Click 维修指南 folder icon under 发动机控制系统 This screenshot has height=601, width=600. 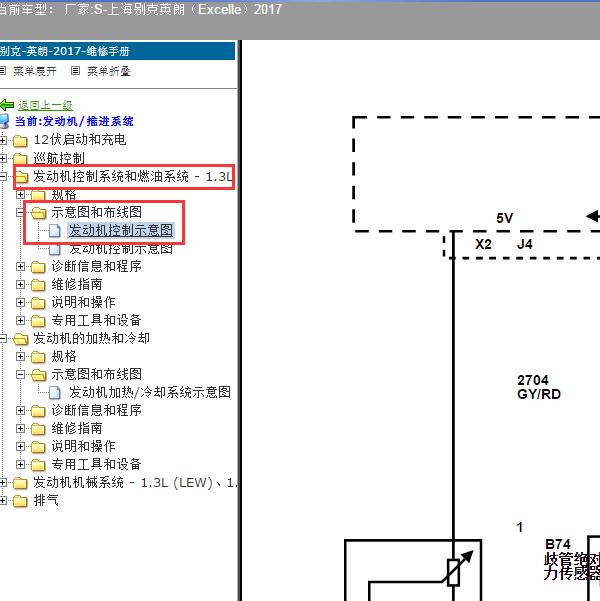click(38, 285)
